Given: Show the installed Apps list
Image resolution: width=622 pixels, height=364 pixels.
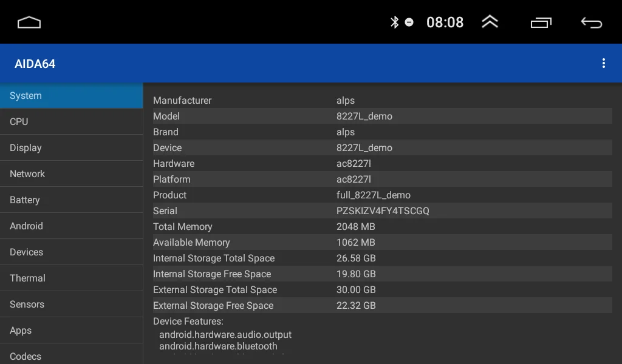Looking at the screenshot, I should click(x=71, y=331).
